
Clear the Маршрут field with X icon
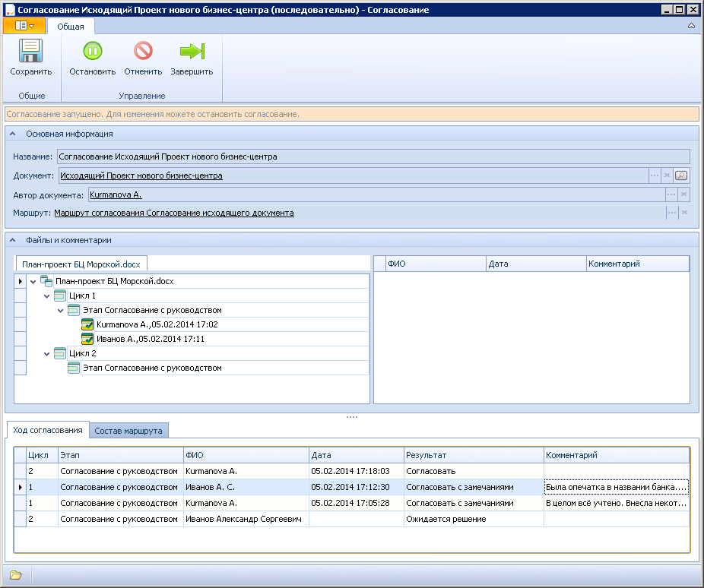point(684,213)
